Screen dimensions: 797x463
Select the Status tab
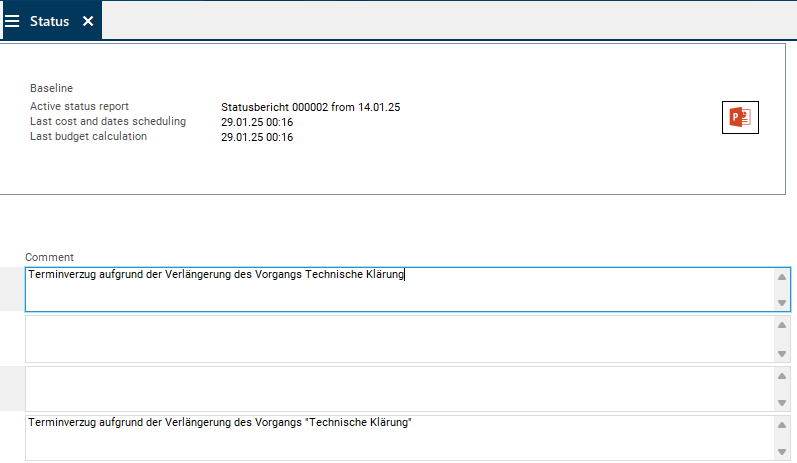point(49,21)
